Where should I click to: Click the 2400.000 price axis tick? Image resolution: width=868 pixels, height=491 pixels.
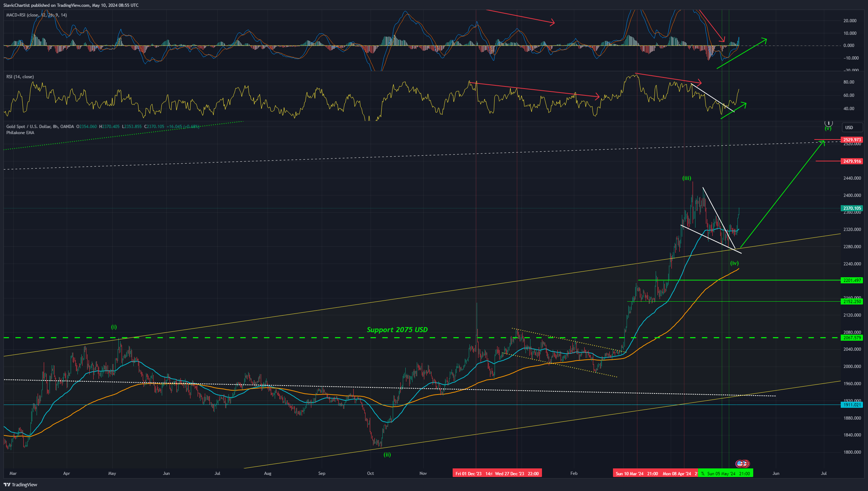[852, 195]
